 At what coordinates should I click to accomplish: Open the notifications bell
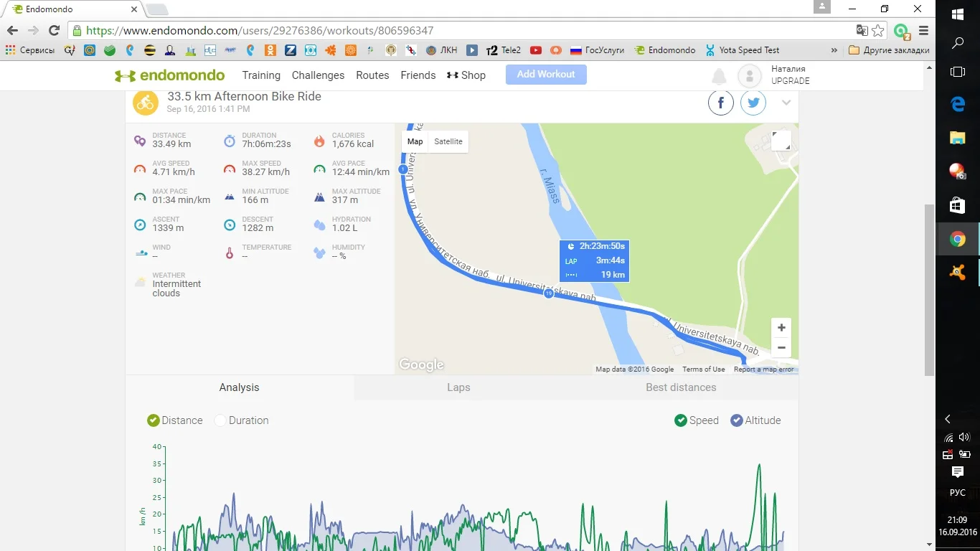coord(719,76)
